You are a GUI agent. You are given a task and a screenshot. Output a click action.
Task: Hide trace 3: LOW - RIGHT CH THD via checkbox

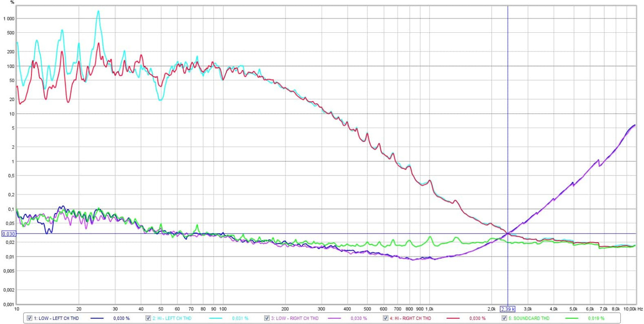(267, 318)
